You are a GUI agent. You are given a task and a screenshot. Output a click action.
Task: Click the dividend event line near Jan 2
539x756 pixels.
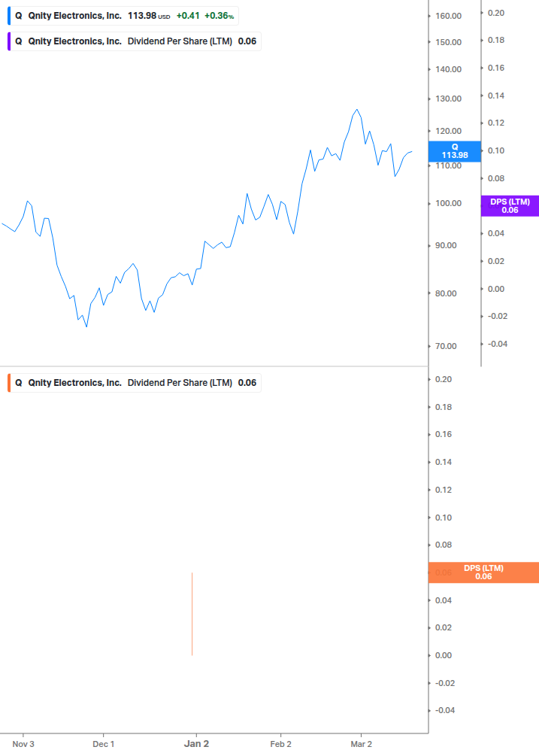[192, 613]
